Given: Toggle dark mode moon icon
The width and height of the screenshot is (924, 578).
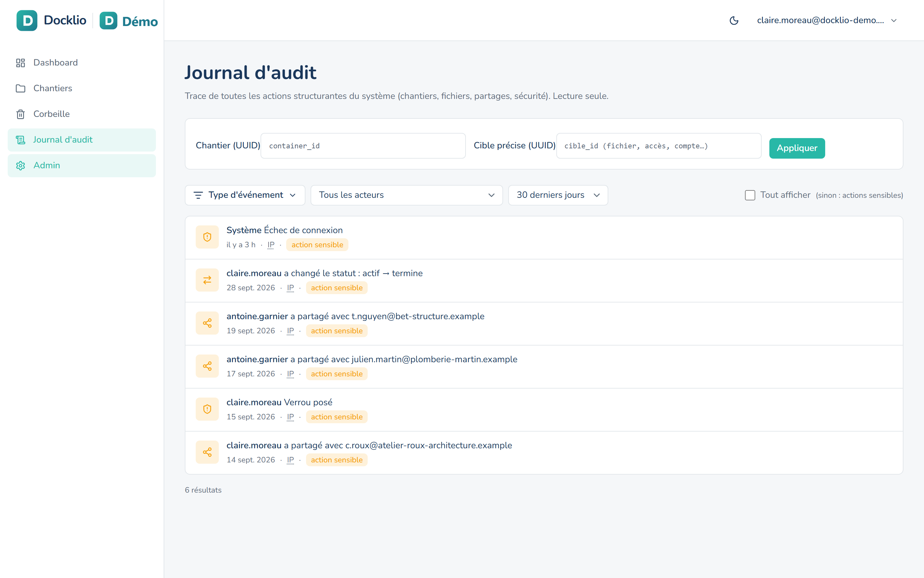Looking at the screenshot, I should [x=734, y=20].
